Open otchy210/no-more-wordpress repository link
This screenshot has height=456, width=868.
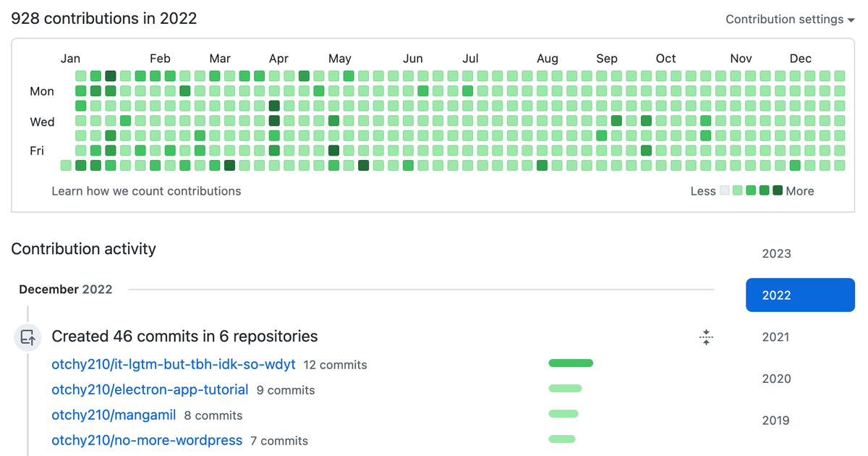147,440
